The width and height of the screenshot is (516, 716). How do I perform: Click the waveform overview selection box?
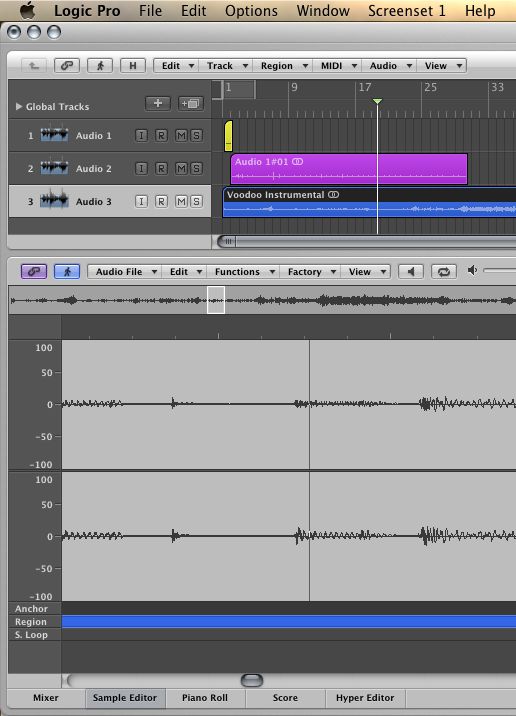216,300
